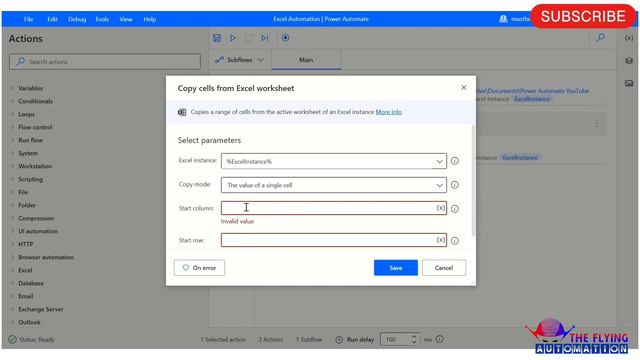Open the Variables pane {x} icon
The height and width of the screenshot is (360, 640).
point(629,38)
